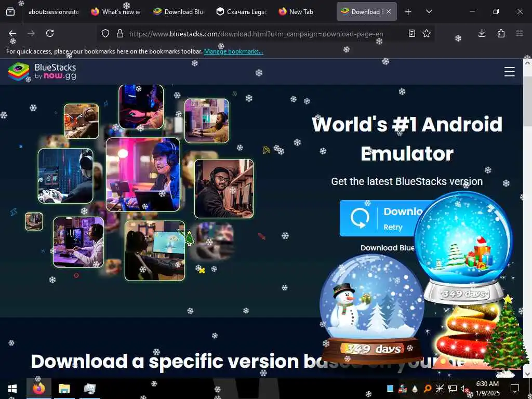Open tracking protection shield in the address bar
The height and width of the screenshot is (399, 532).
coord(105,33)
